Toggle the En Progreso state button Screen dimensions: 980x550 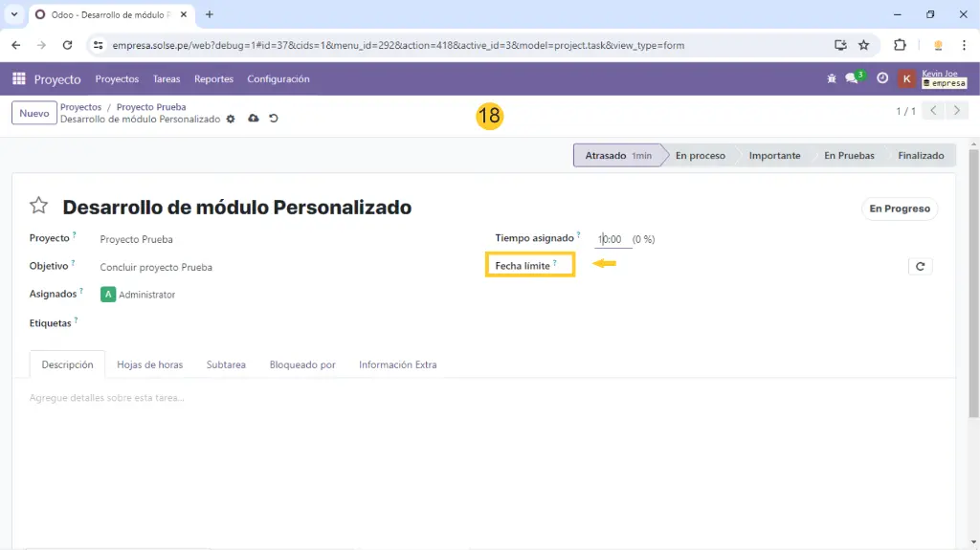pos(899,209)
